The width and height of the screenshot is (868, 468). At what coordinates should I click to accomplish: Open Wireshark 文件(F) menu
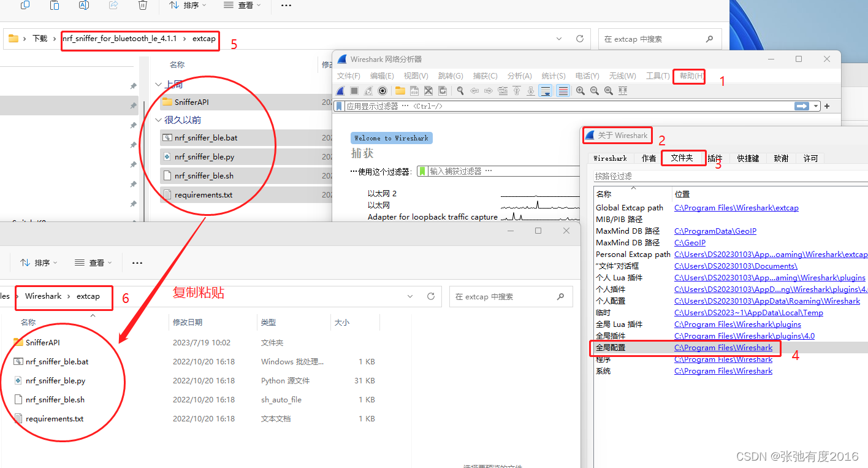[x=349, y=76]
